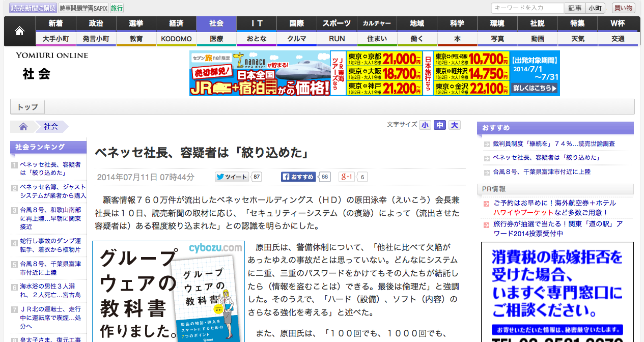Open 教育 in sub navigation
Viewport: 644px width, 342px height.
point(136,39)
